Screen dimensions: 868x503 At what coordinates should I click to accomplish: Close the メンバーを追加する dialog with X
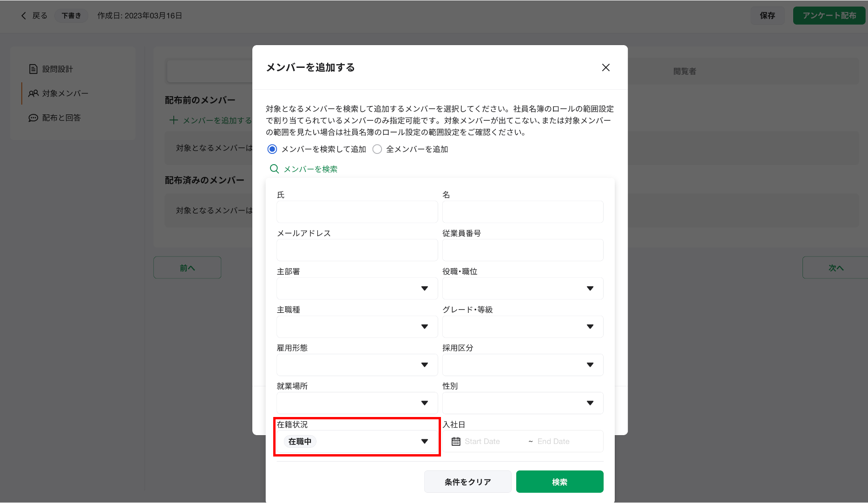click(x=605, y=67)
